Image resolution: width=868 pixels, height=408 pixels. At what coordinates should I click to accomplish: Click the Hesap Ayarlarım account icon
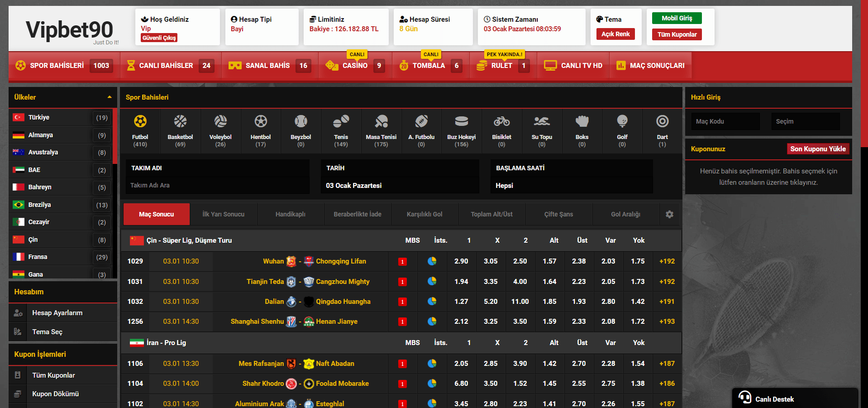[18, 313]
